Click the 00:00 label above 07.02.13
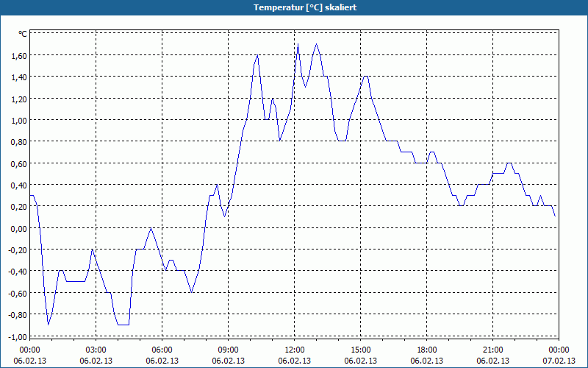588x368 pixels. 559,350
